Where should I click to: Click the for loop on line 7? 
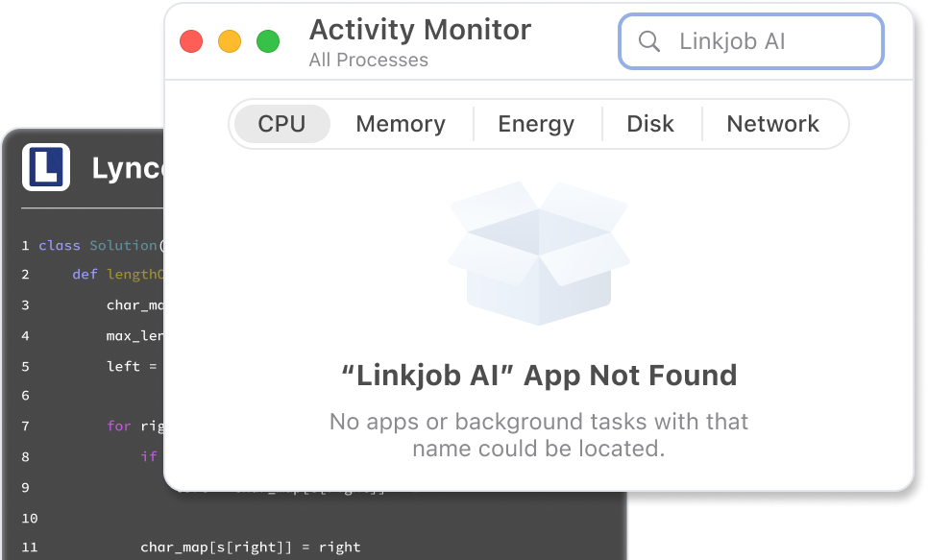134,426
